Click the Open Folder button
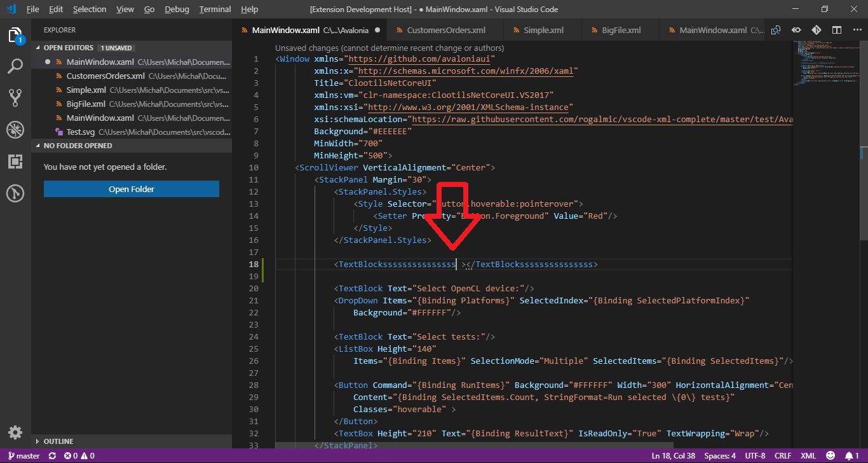 click(x=131, y=189)
